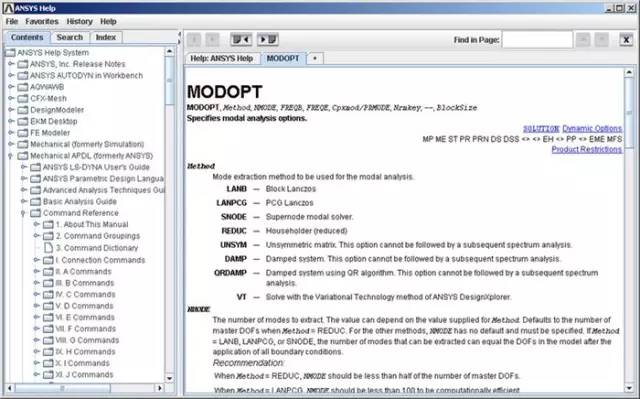This screenshot has width=640, height=399.
Task: Click the H Commands book icon
Action: 48,351
